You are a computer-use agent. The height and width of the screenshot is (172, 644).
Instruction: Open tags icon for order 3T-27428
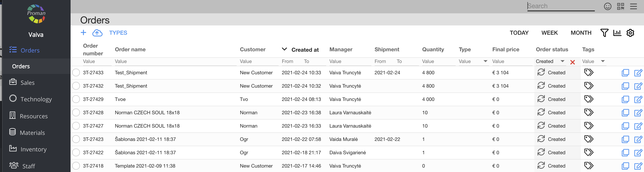coord(589,112)
